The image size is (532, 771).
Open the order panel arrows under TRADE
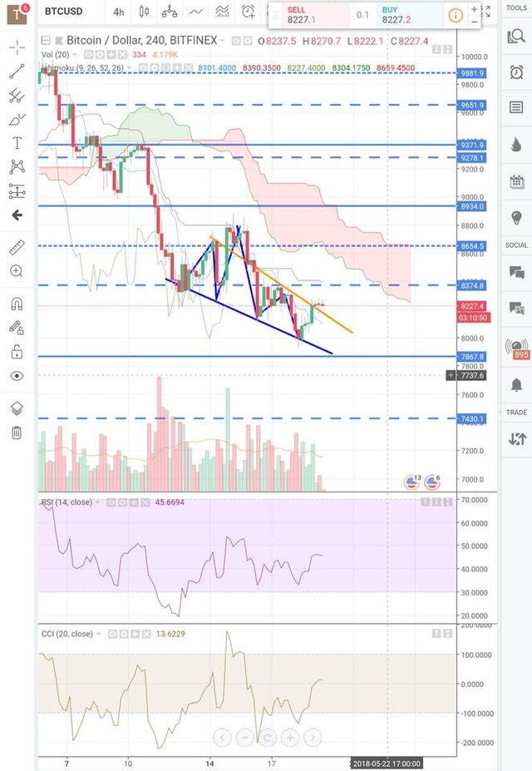(517, 438)
